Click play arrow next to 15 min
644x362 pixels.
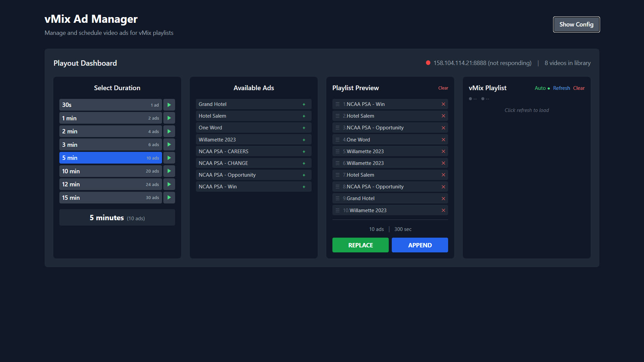[x=169, y=197]
